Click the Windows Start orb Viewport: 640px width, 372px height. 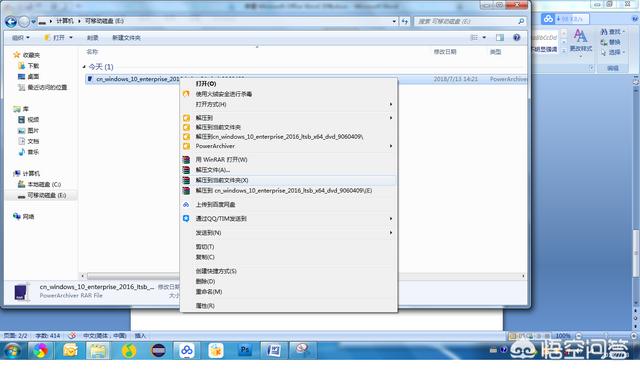[12, 350]
